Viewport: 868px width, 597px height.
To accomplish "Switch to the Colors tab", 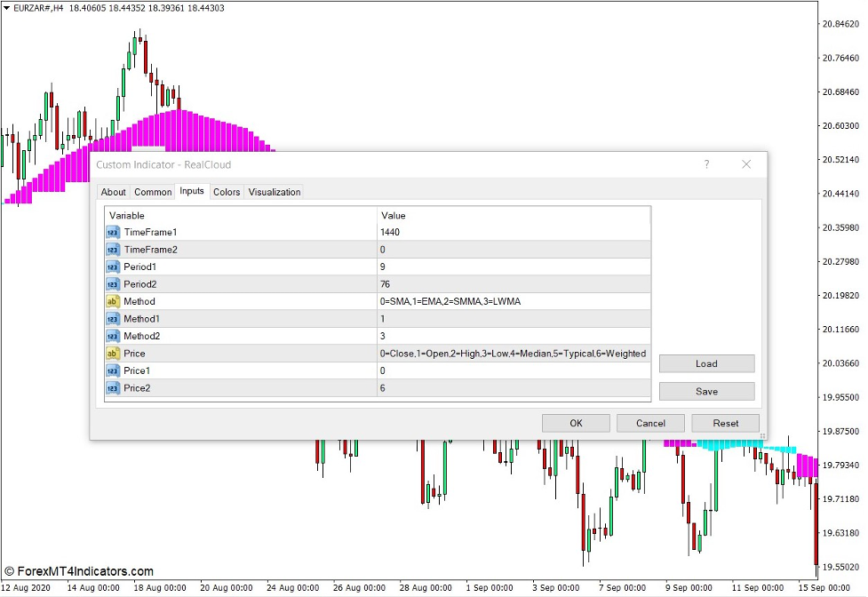I will (x=226, y=191).
